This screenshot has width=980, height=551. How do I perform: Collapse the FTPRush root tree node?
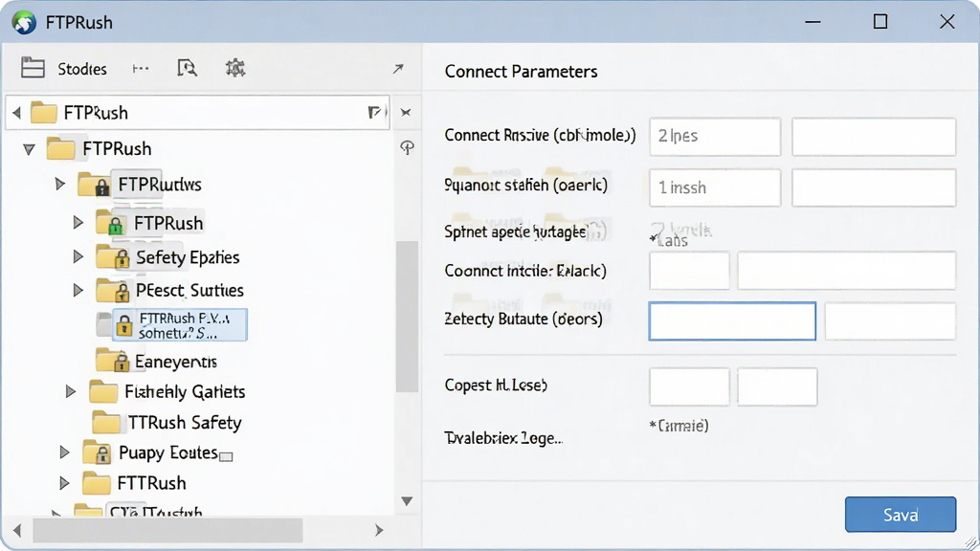point(29,149)
